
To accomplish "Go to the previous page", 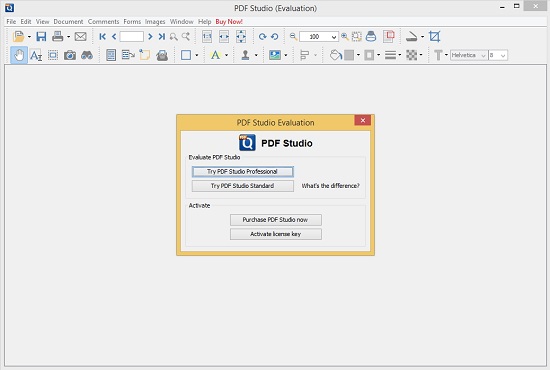I will coord(114,36).
